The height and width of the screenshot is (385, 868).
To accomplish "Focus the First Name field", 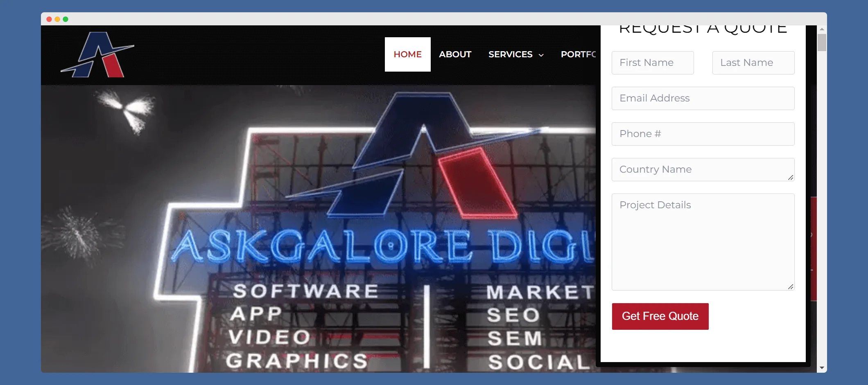I will click(x=652, y=63).
